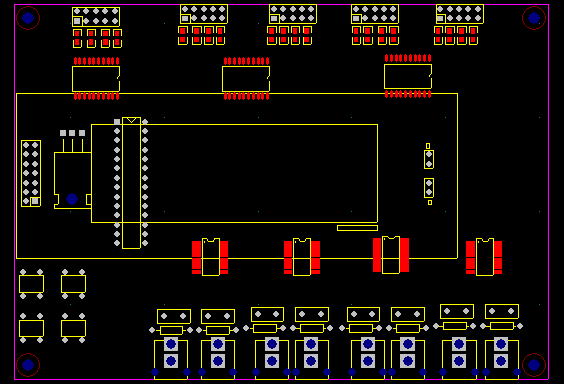The image size is (564, 384).
Task: Click the leftmost axial resistor above the screw terminals
Action: 171,330
